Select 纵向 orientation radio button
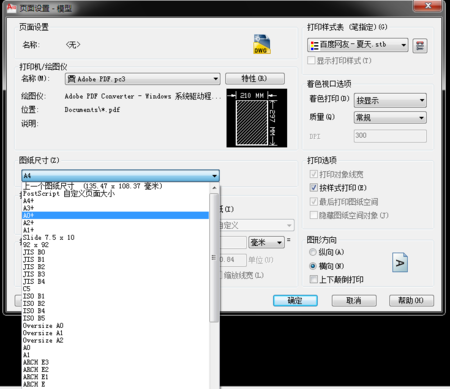This screenshot has height=389, width=450. tap(313, 252)
